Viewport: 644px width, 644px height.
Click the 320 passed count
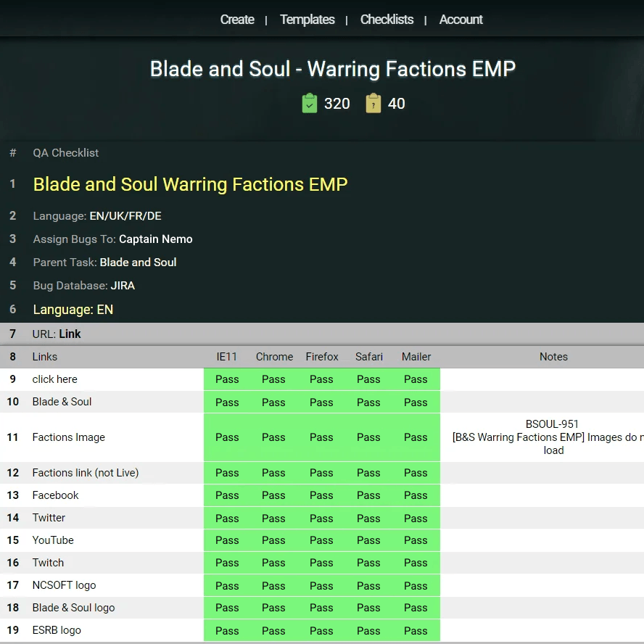[337, 104]
